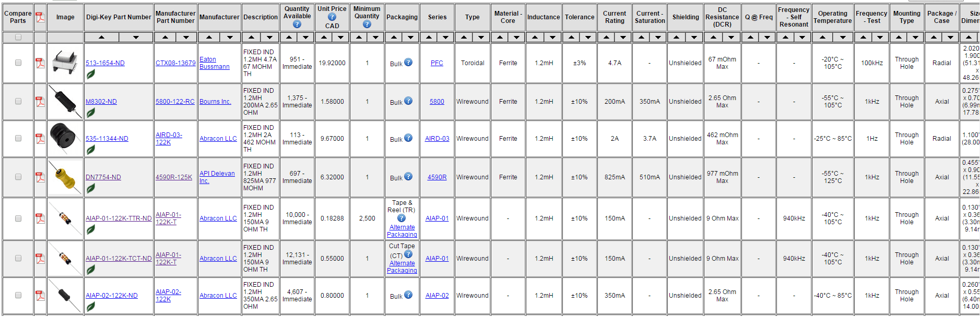Screen dimensions: 980x317
Task: Open product image for 535-11344-ND
Action: tap(65, 138)
